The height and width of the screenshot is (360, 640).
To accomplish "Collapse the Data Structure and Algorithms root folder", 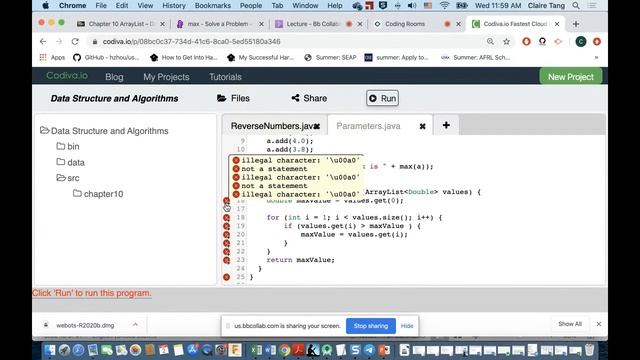I will click(x=44, y=131).
